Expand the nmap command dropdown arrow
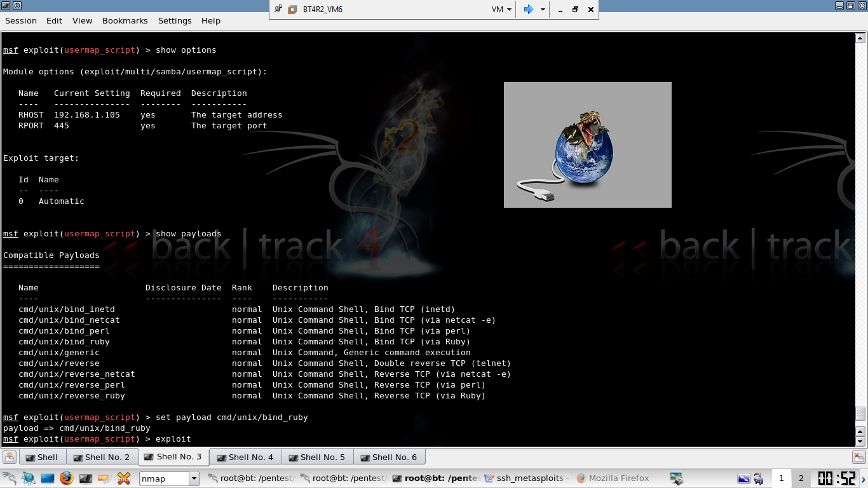This screenshot has height=488, width=868. tap(194, 478)
